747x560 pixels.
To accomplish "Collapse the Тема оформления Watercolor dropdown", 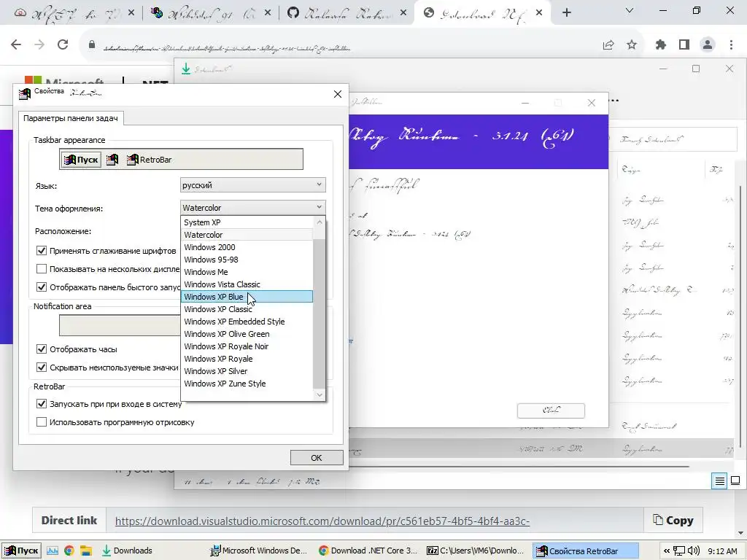I will pyautogui.click(x=253, y=208).
